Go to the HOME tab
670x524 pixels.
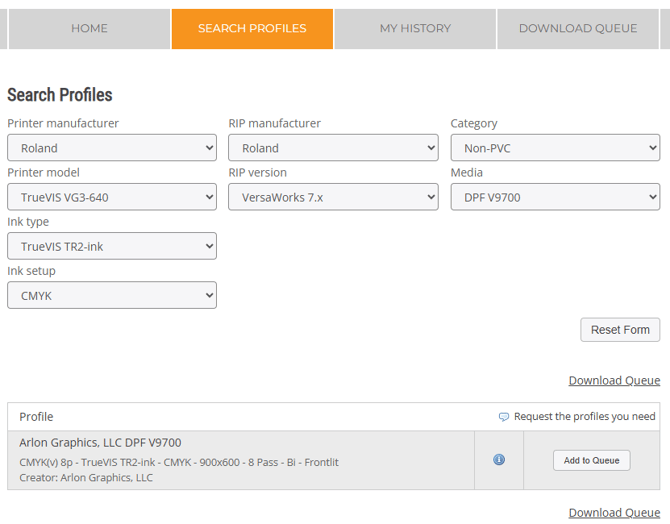89,29
